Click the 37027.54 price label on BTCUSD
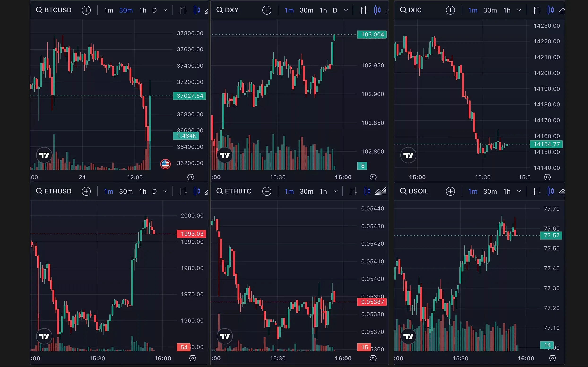The height and width of the screenshot is (367, 588). coord(190,96)
